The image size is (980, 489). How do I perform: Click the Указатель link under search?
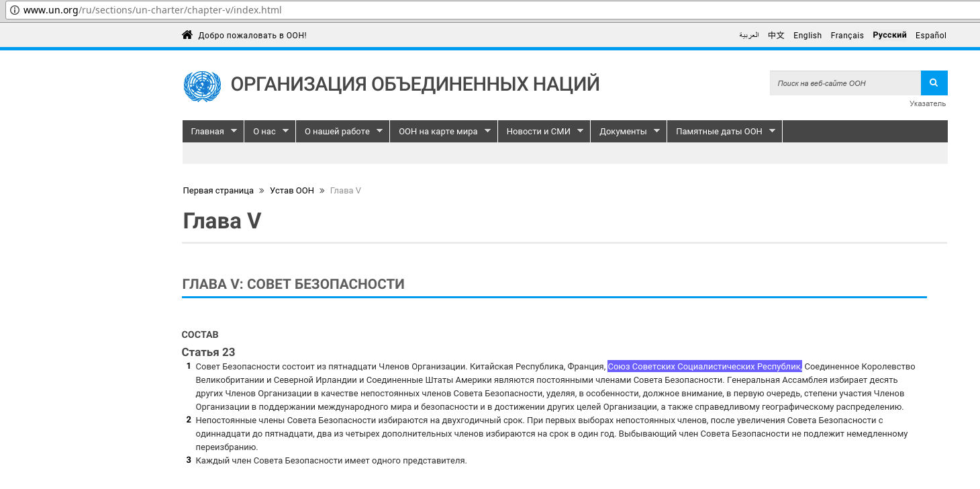928,103
